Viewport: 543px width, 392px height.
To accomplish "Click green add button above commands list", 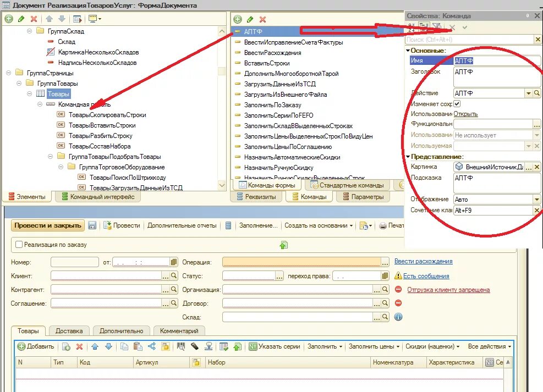I will [x=238, y=19].
